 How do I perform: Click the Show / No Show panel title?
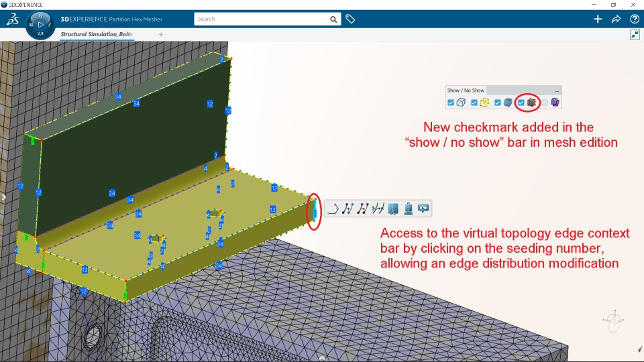pos(466,90)
